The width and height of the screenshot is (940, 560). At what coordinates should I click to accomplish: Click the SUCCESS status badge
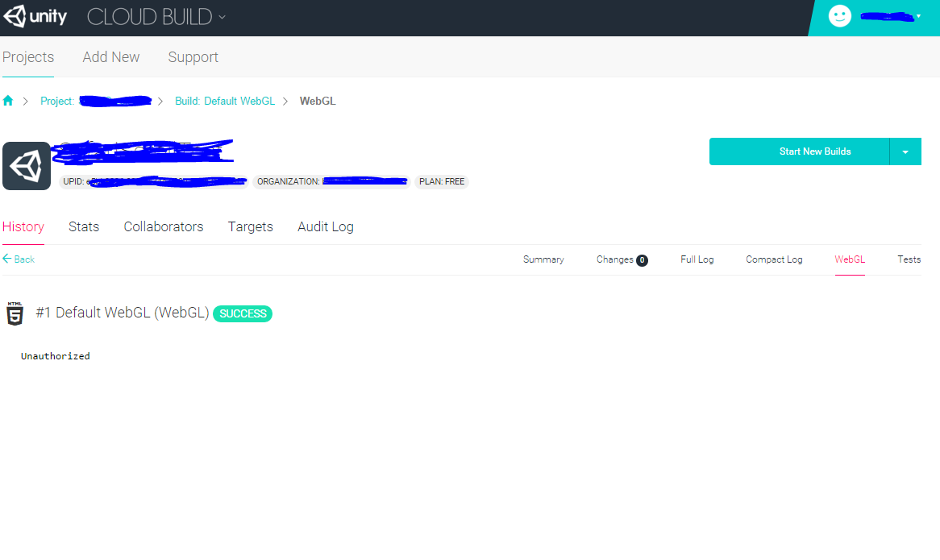pos(243,313)
